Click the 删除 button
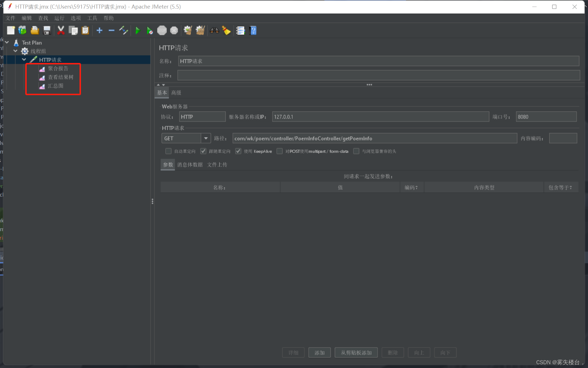 (393, 353)
